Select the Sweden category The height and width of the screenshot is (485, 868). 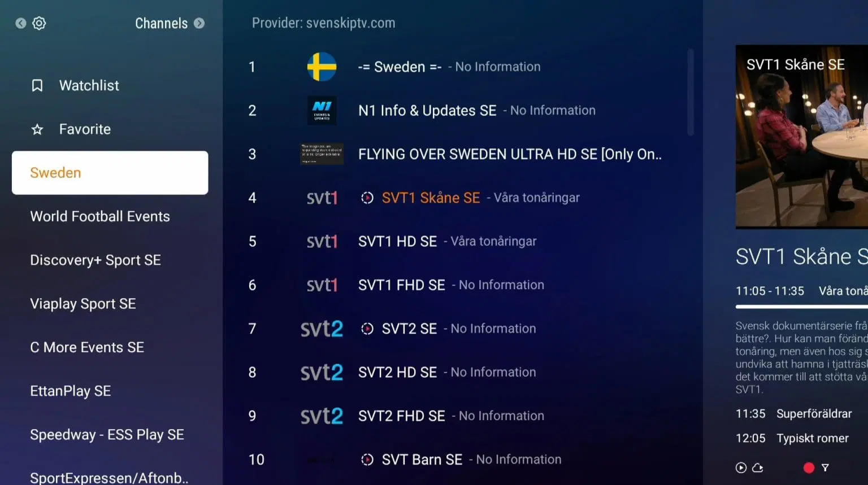(x=110, y=173)
